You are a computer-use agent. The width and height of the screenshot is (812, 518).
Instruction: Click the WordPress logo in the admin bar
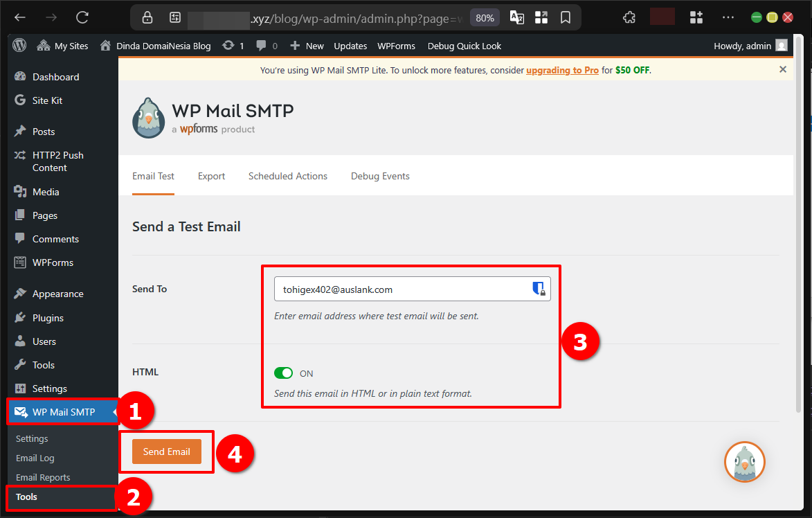pos(19,46)
